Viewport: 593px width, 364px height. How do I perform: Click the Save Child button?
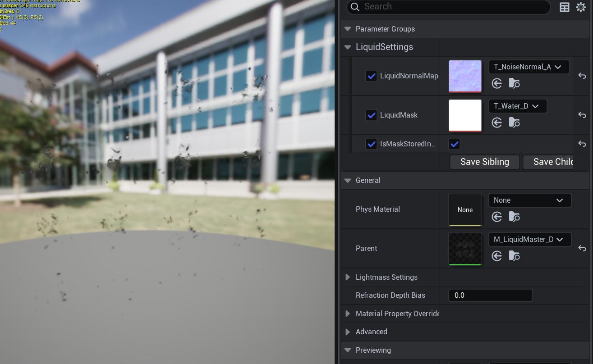click(x=548, y=162)
